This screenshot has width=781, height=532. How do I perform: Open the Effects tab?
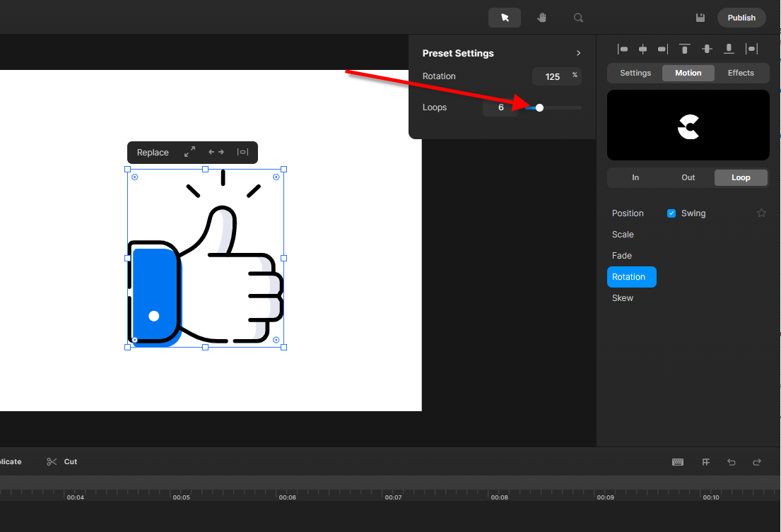[x=741, y=73]
